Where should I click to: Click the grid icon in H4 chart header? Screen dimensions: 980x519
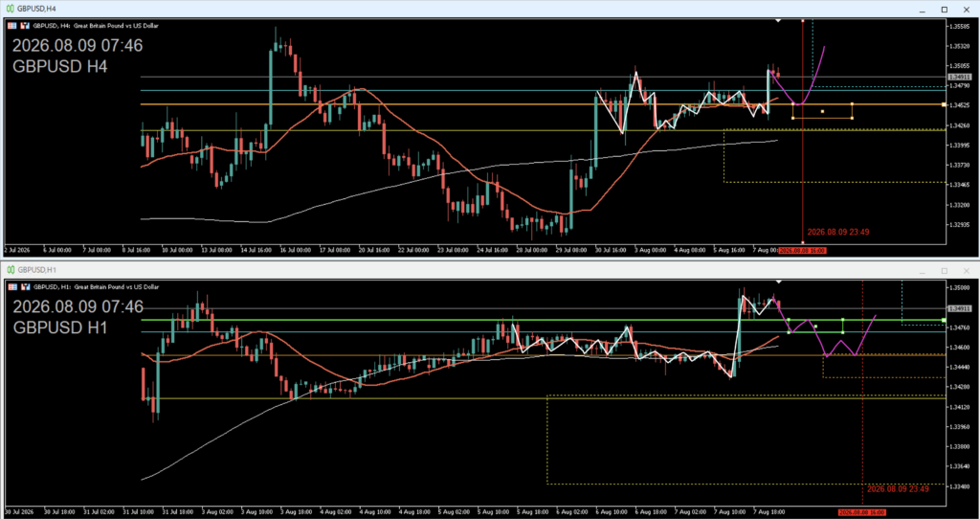tap(13, 26)
